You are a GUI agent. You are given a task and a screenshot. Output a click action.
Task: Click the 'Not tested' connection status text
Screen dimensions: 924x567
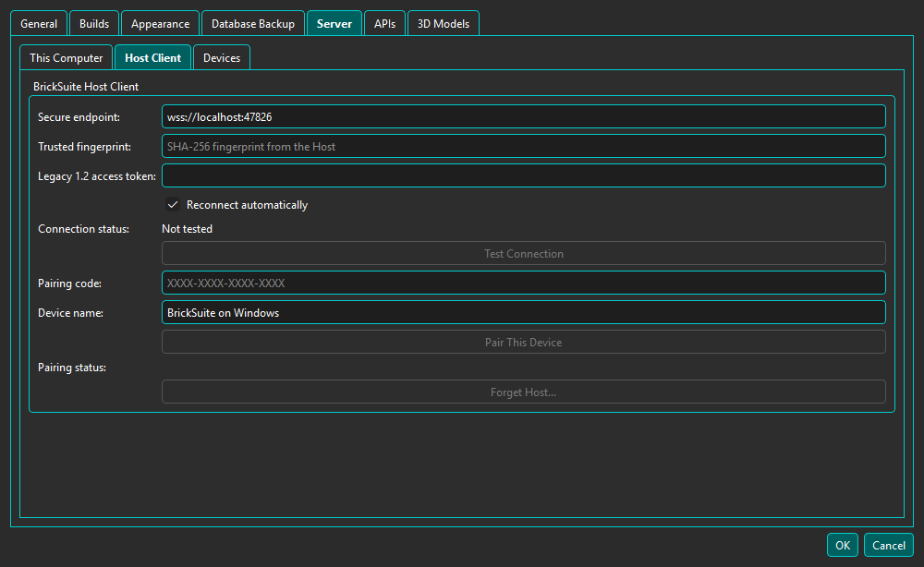pyautogui.click(x=187, y=229)
